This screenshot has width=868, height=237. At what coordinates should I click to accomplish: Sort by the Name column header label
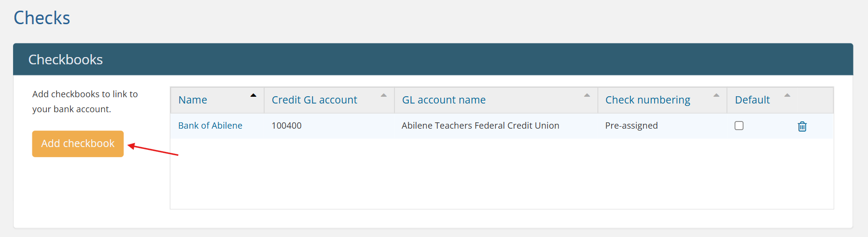pos(193,100)
